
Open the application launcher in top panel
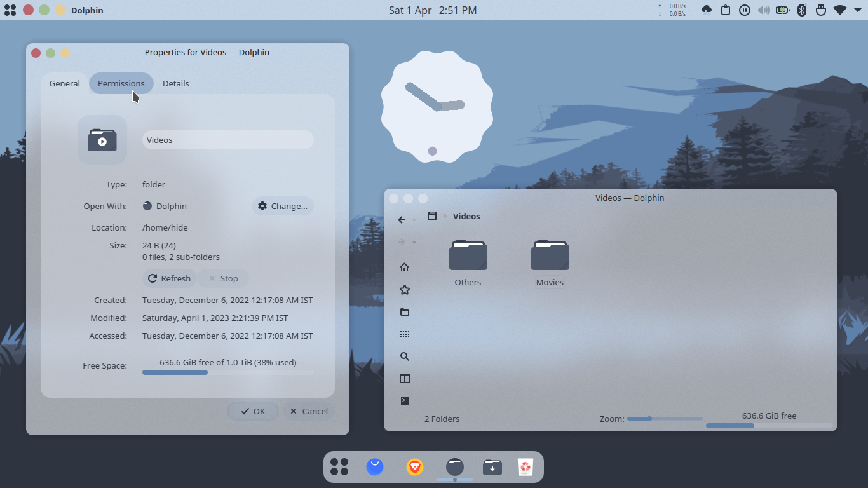pos(10,10)
